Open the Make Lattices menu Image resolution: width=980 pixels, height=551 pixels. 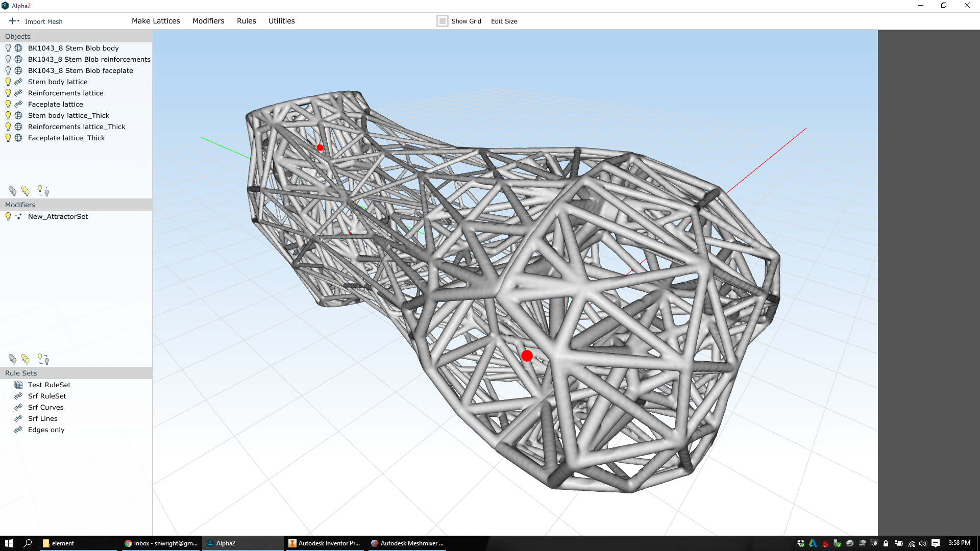[156, 21]
